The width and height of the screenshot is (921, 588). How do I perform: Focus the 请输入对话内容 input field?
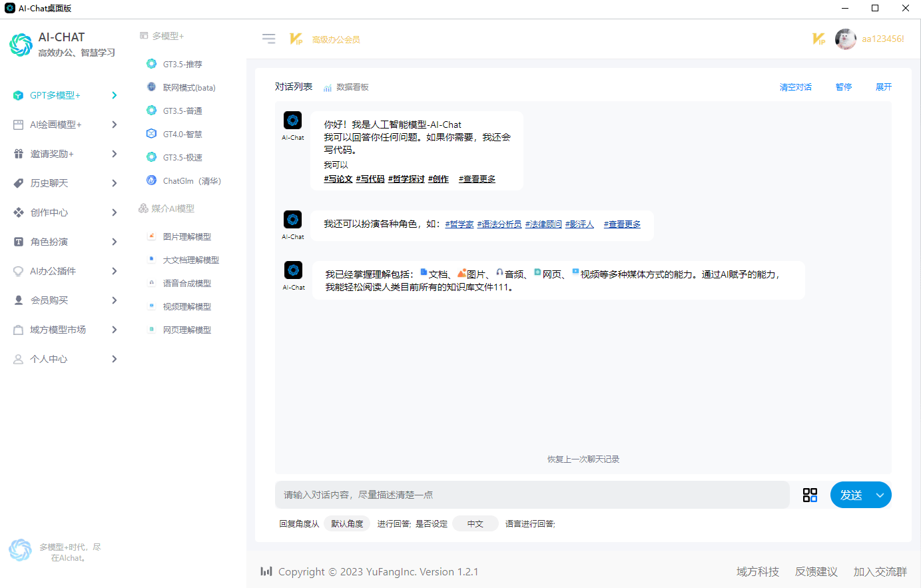pyautogui.click(x=532, y=495)
